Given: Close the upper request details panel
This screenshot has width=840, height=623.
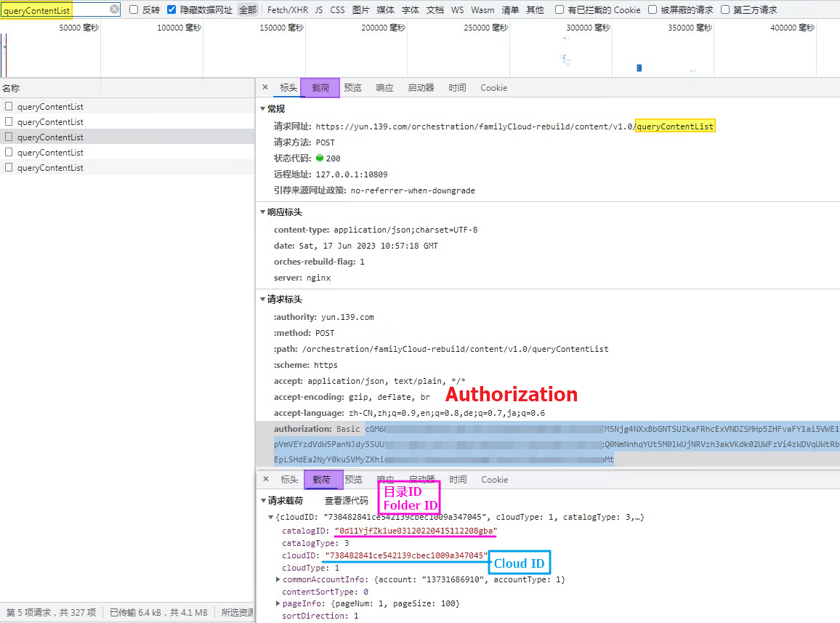Looking at the screenshot, I should point(265,87).
